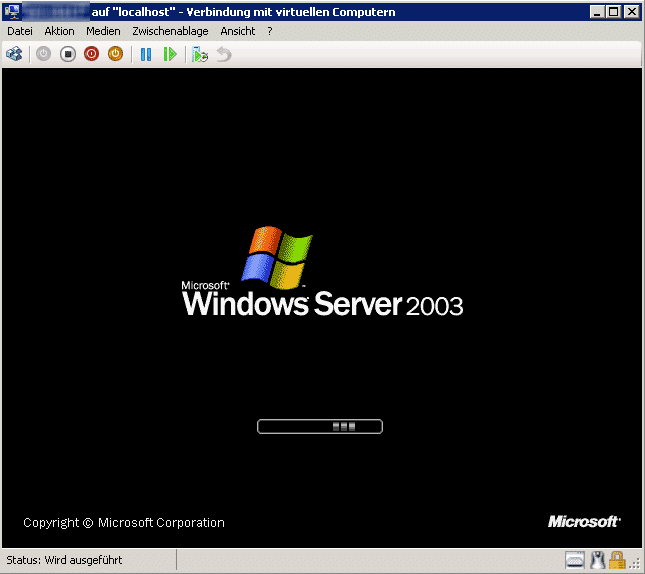
Task: Open the Aktion menu
Action: pyautogui.click(x=59, y=31)
